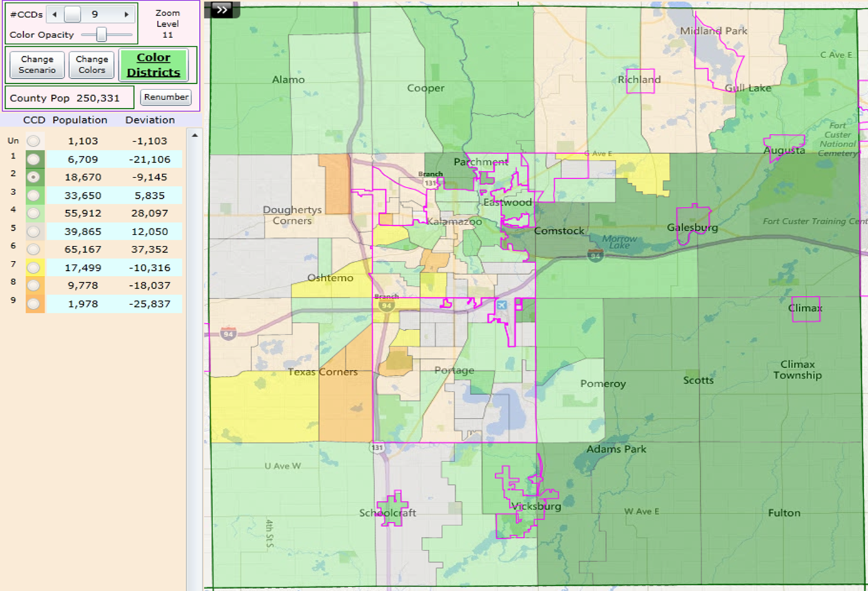The height and width of the screenshot is (591, 868).
Task: Click the Change Scenario button
Action: [x=36, y=64]
